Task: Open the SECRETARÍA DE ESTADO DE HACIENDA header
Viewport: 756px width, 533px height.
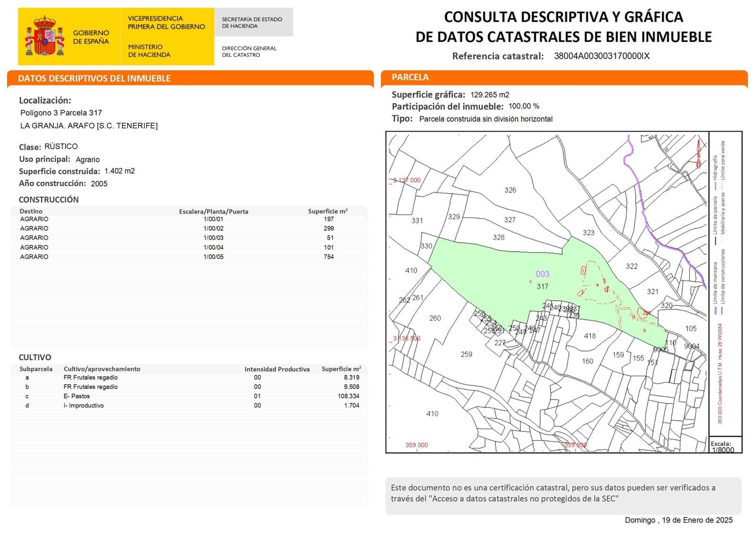Action: [251, 22]
